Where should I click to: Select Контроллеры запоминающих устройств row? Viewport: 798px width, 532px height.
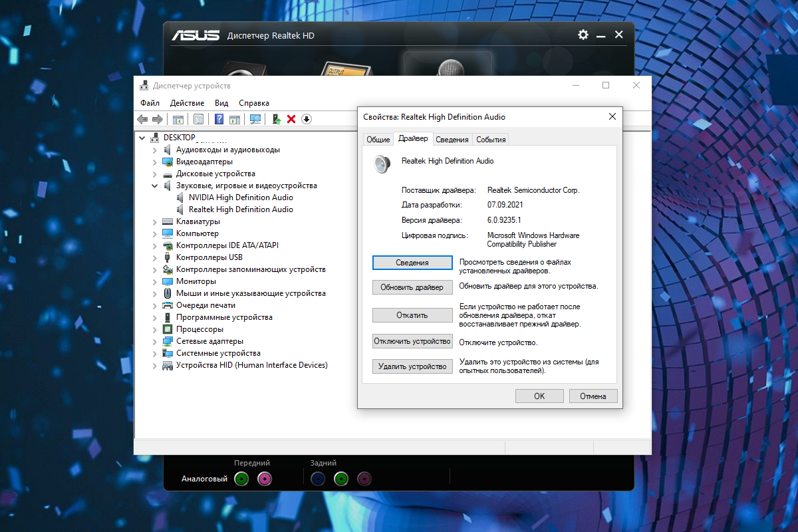pyautogui.click(x=251, y=269)
